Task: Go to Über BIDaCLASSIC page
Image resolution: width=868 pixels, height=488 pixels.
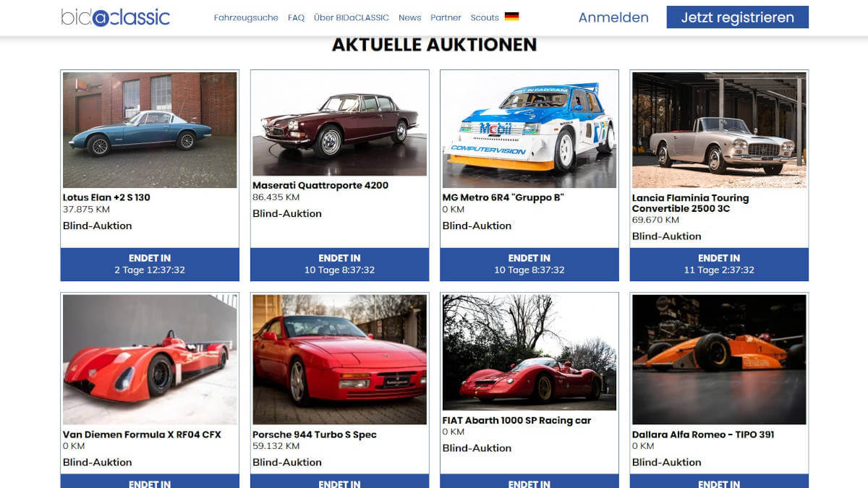Action: 352,17
